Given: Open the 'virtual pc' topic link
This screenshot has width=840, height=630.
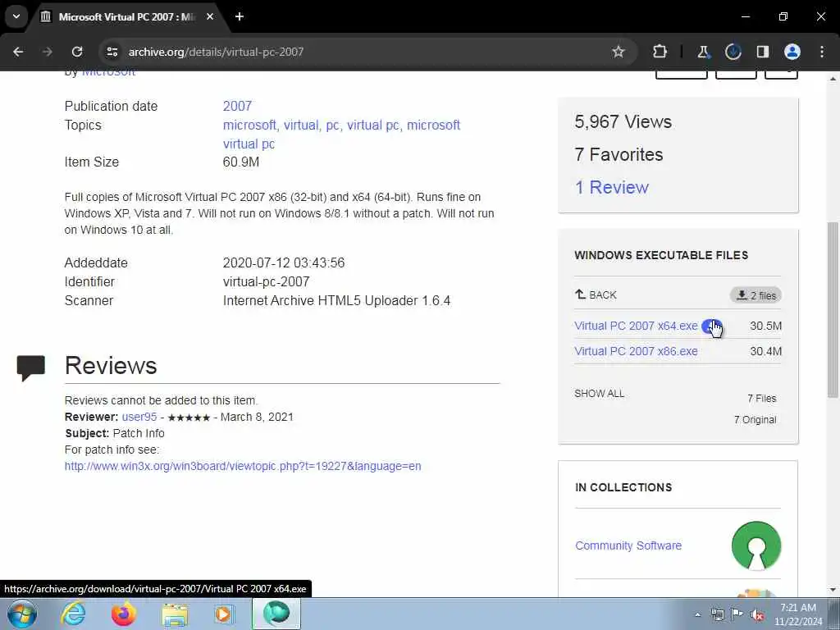Looking at the screenshot, I should tap(373, 125).
